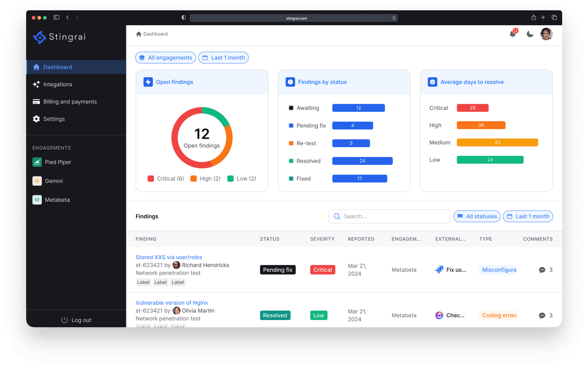This screenshot has height=369, width=588.
Task: Click the Stingrai logo icon
Action: [x=40, y=37]
